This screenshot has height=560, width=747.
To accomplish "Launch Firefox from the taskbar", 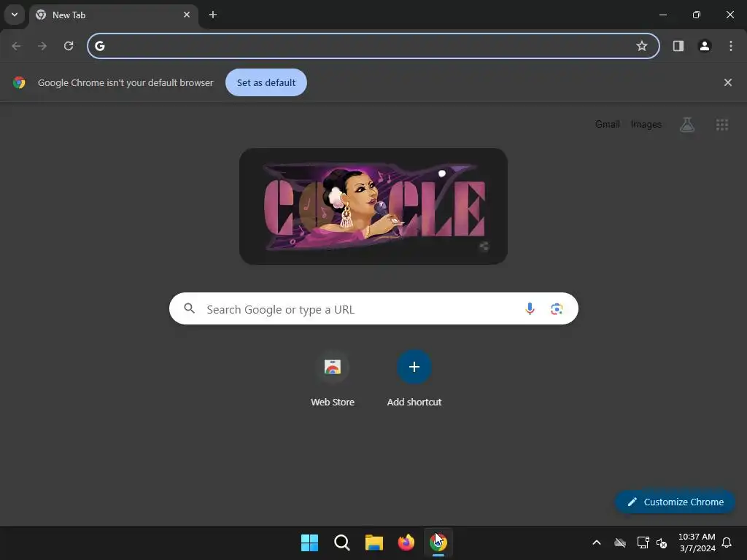I will coord(406,542).
